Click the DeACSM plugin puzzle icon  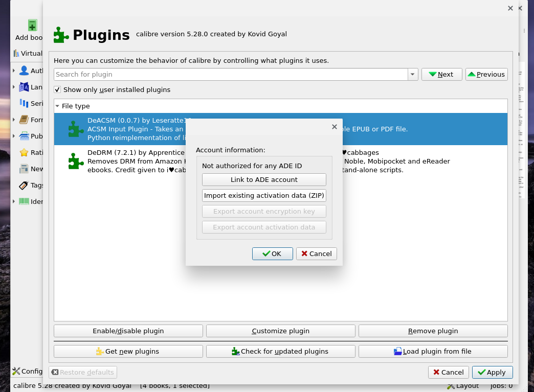[76, 129]
